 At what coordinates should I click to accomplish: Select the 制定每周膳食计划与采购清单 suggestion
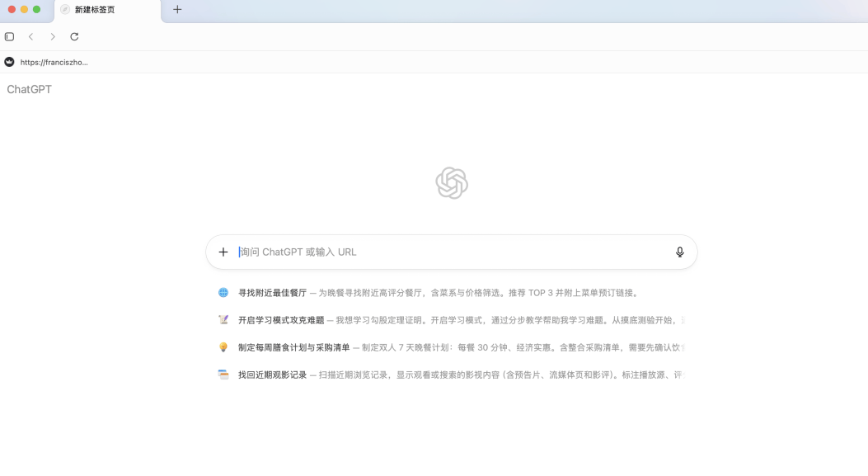[293, 347]
